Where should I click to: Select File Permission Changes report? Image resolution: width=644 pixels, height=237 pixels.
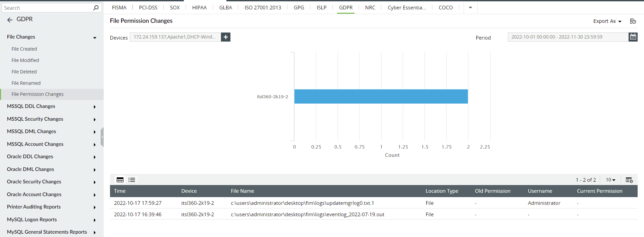(38, 94)
